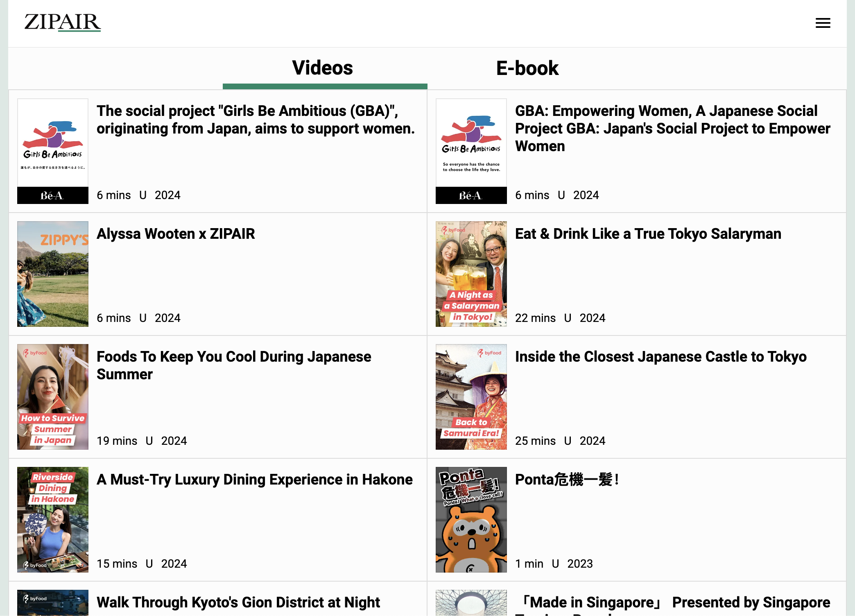Click '6 mins U 2024' of Alyssa Wooten video
855x616 pixels.
[138, 318]
